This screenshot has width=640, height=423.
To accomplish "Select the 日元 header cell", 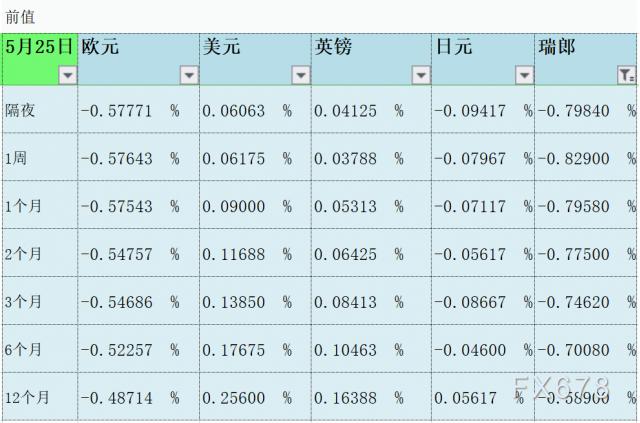I will coord(483,59).
